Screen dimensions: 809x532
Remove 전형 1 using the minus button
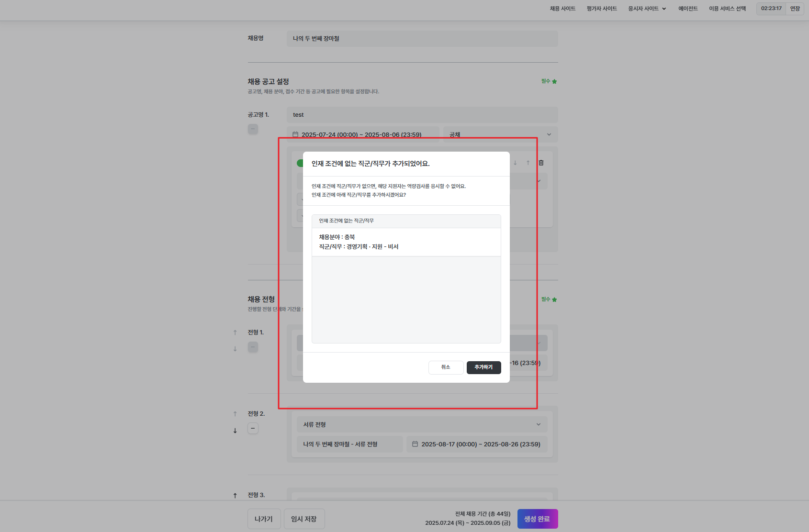[x=253, y=347]
